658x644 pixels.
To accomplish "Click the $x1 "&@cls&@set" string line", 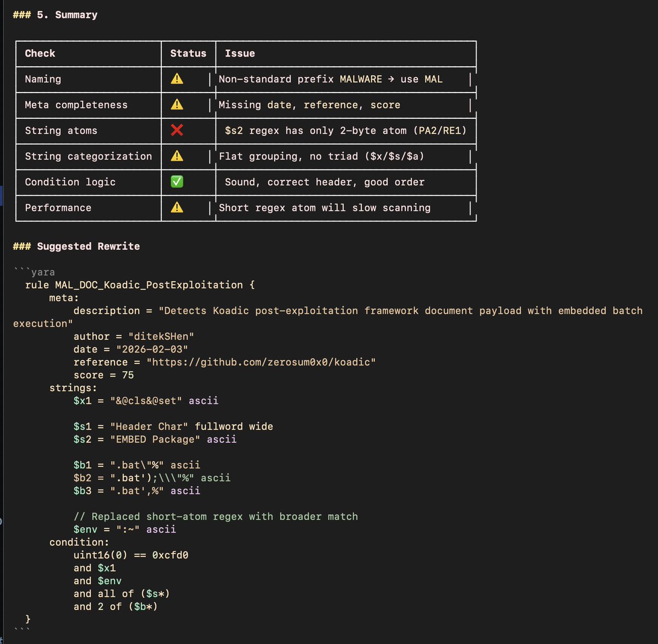I will point(146,401).
